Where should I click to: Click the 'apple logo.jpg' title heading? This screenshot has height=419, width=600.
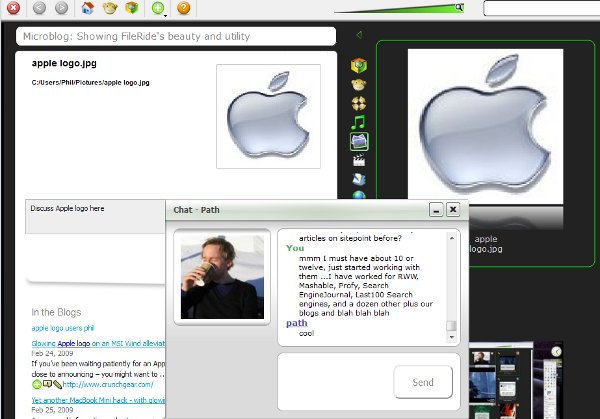click(64, 63)
